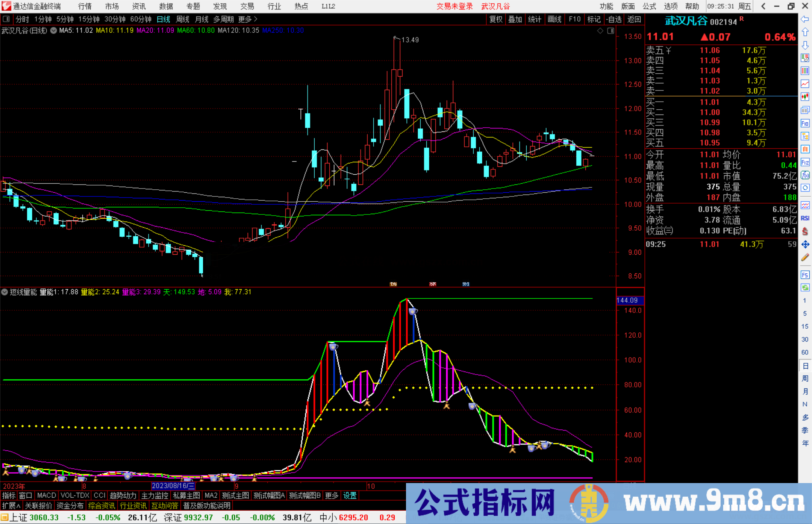Screen dimensions: 812x524
Task: Select the RSI indicator icon in right sidebar
Action: [805, 218]
